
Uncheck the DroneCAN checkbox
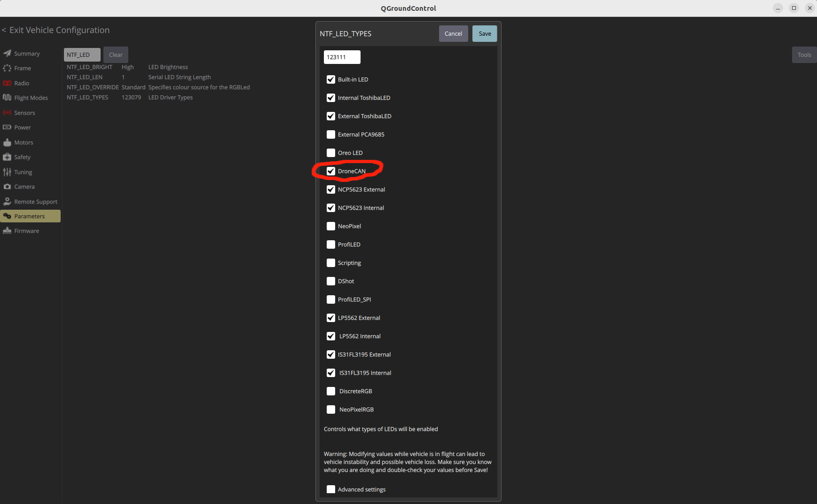331,171
